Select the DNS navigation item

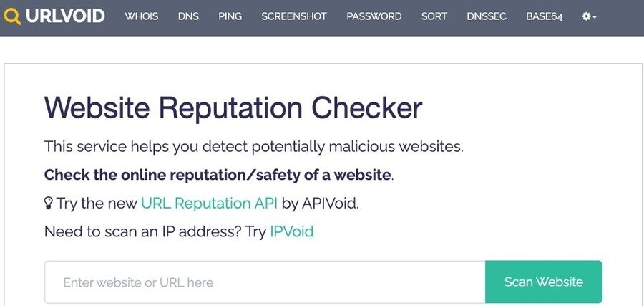tap(188, 16)
